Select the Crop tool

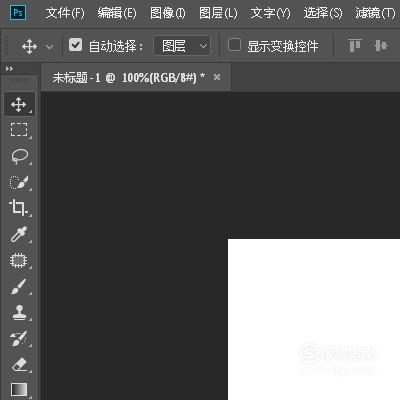click(x=19, y=207)
